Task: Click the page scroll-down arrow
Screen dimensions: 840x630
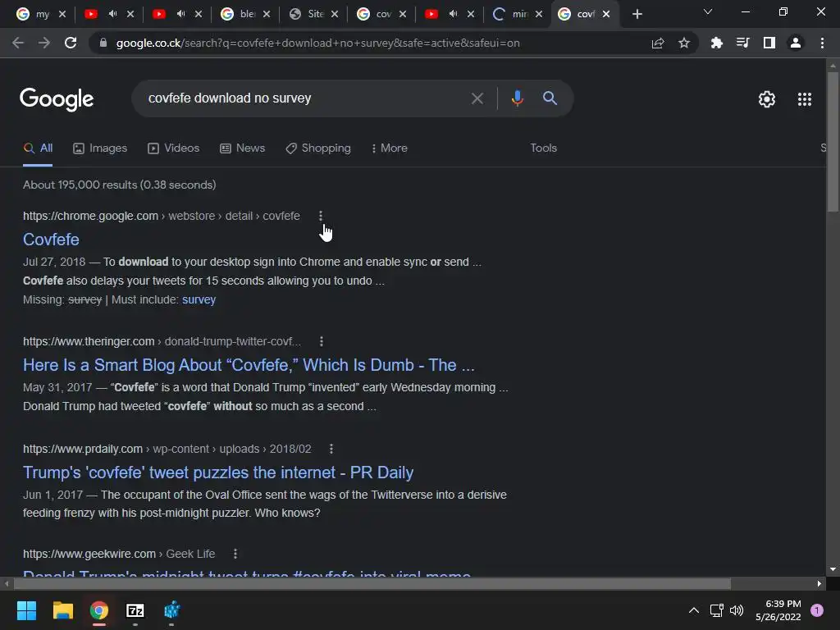Action: pos(833,569)
